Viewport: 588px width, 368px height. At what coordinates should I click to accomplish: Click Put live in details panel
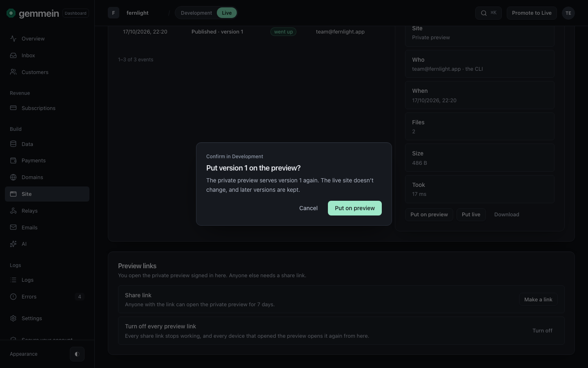click(471, 215)
